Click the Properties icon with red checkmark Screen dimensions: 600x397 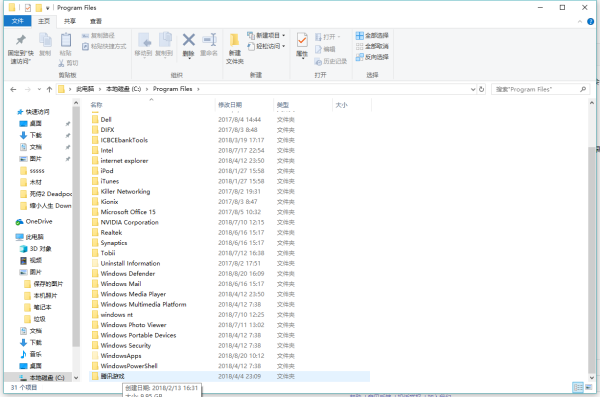tap(302, 40)
